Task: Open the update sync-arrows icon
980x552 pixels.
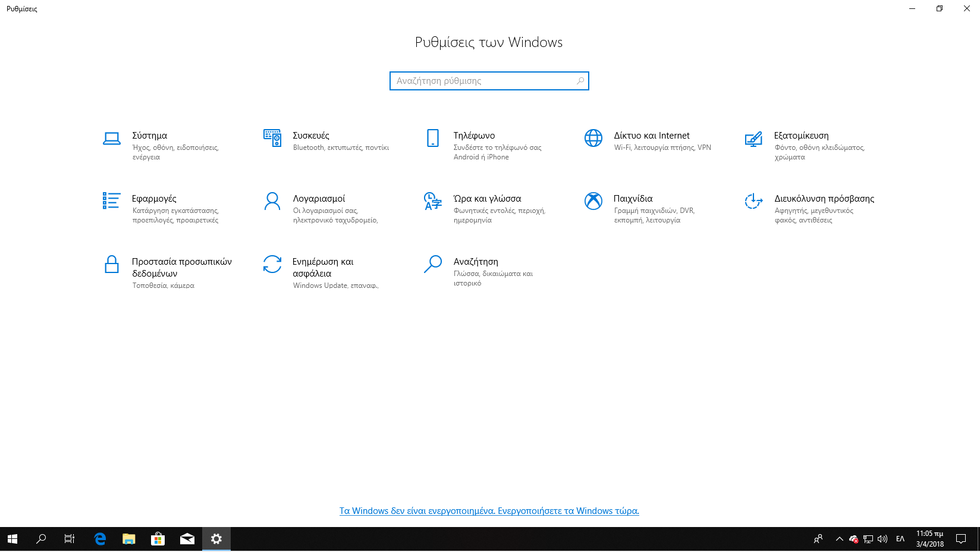Action: click(x=272, y=264)
